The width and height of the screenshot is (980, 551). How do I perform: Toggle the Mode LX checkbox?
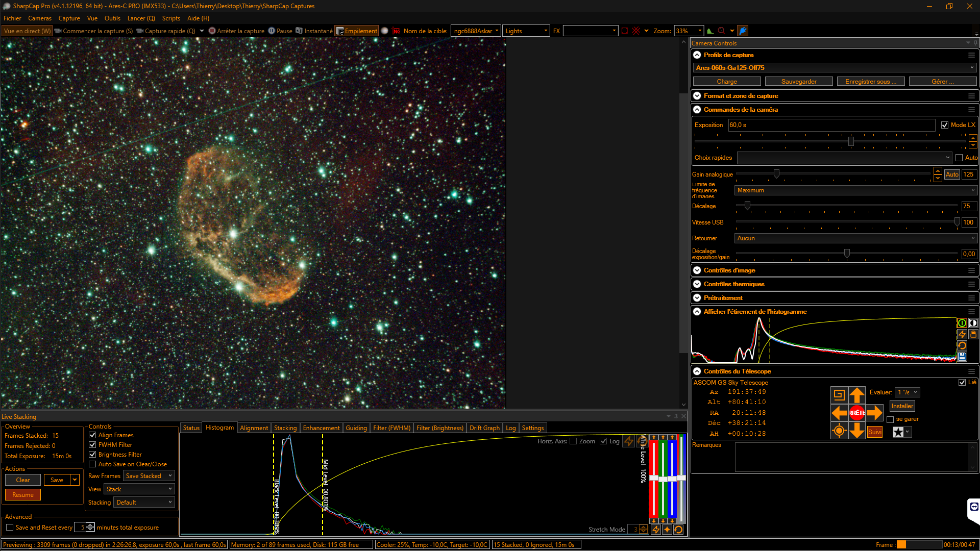tap(945, 125)
